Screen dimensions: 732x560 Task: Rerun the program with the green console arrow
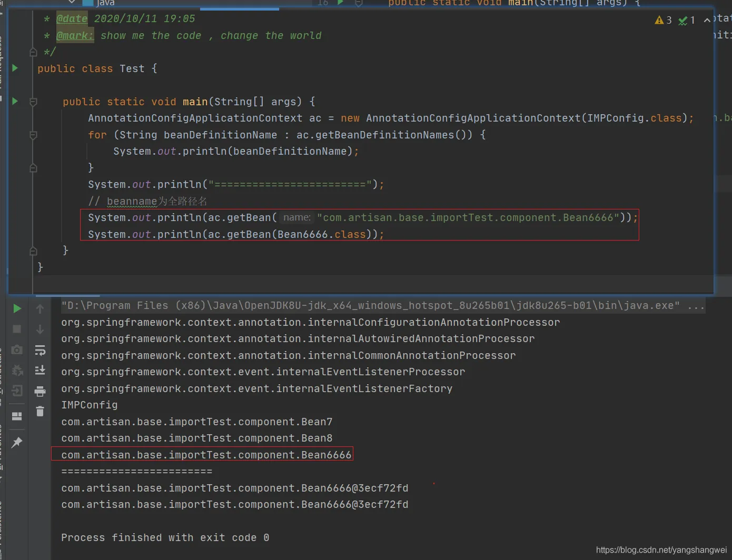click(x=17, y=308)
